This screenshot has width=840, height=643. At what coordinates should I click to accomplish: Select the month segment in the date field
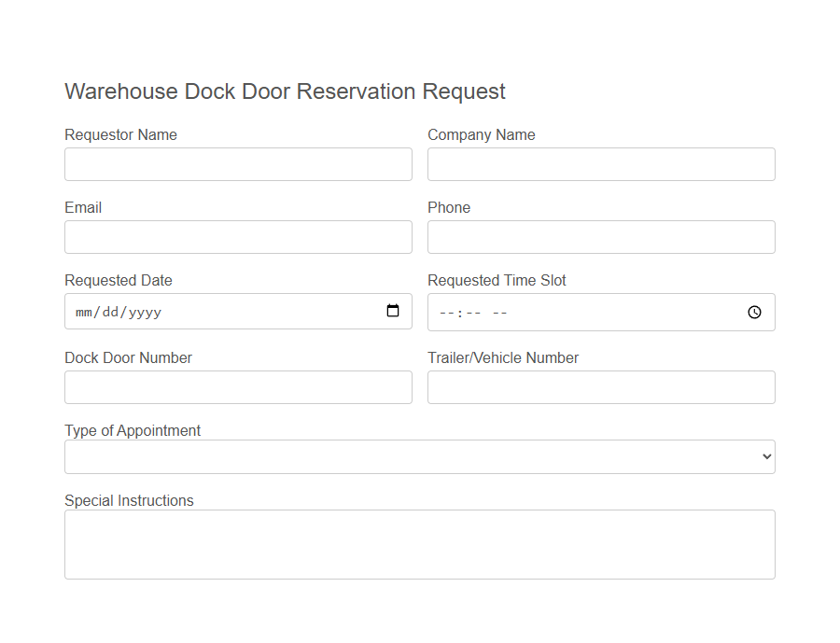click(x=82, y=312)
